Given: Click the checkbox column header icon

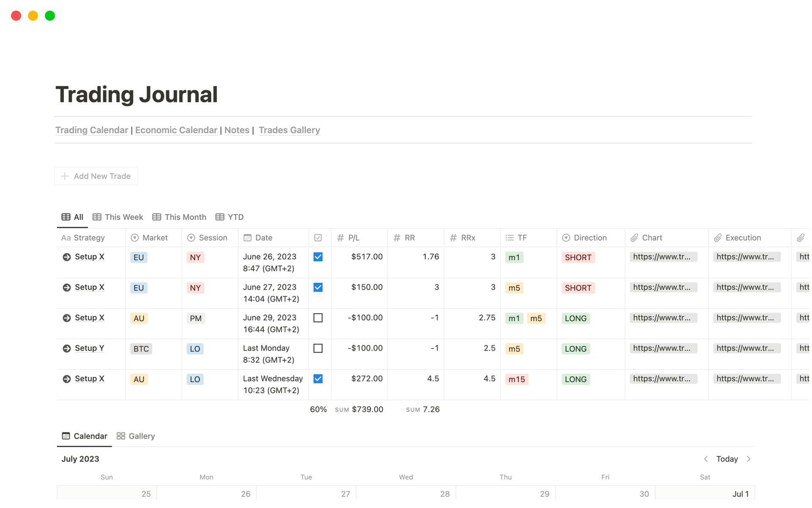Looking at the screenshot, I should (x=318, y=238).
